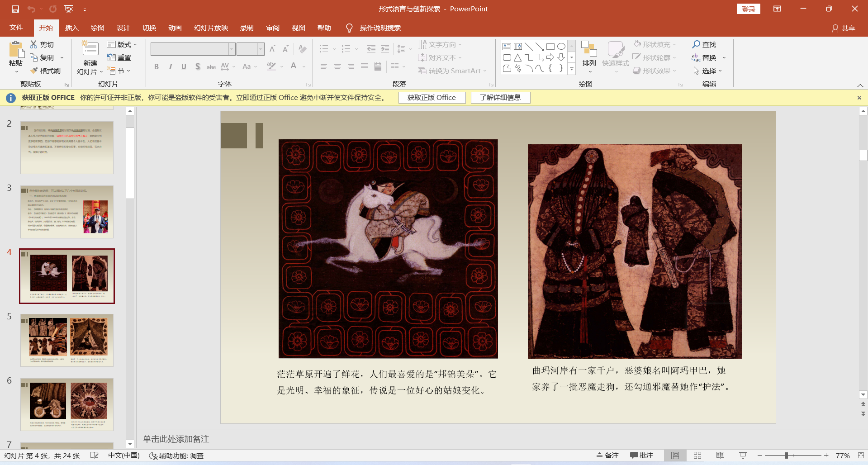This screenshot has width=868, height=465.
Task: Toggle center alignment
Action: point(337,66)
